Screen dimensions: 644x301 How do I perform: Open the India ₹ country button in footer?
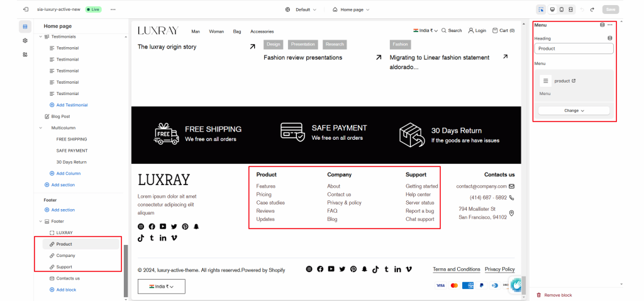(162, 287)
